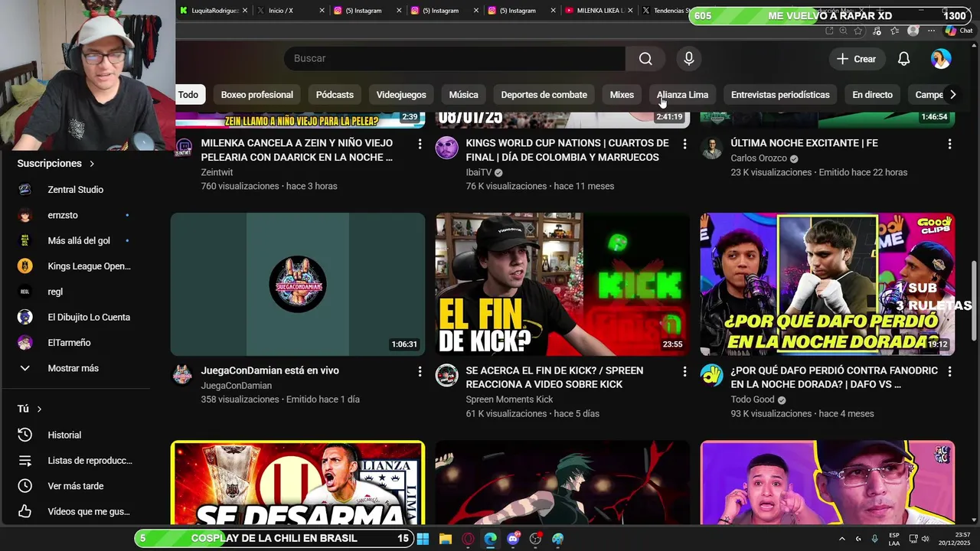Open Todo Good channel avatar

[x=712, y=375]
